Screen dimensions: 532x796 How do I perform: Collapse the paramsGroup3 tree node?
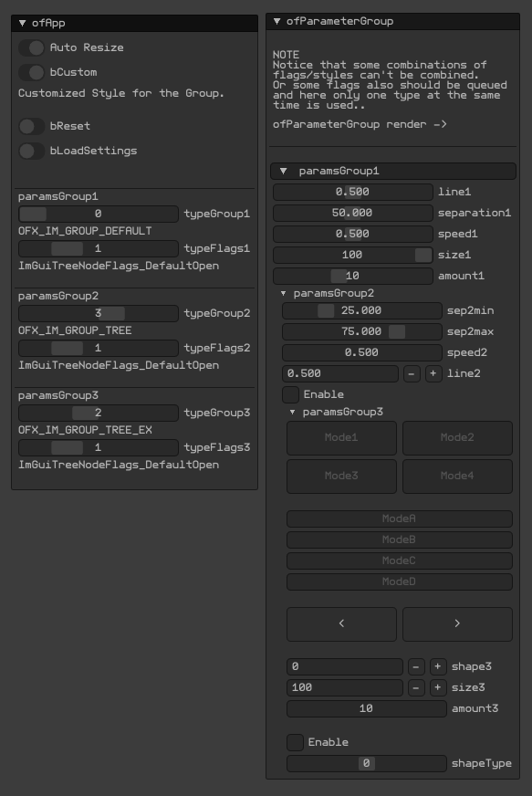(292, 413)
